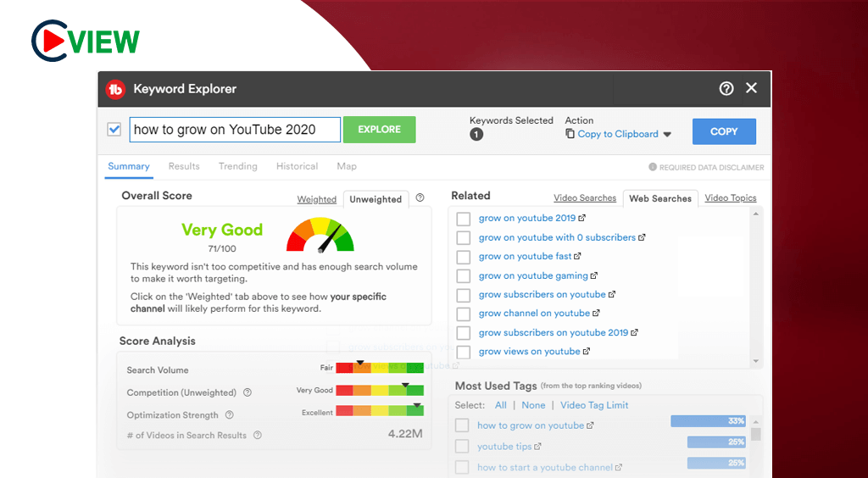This screenshot has height=478, width=868.
Task: Show Video Searches related tab
Action: pos(585,198)
